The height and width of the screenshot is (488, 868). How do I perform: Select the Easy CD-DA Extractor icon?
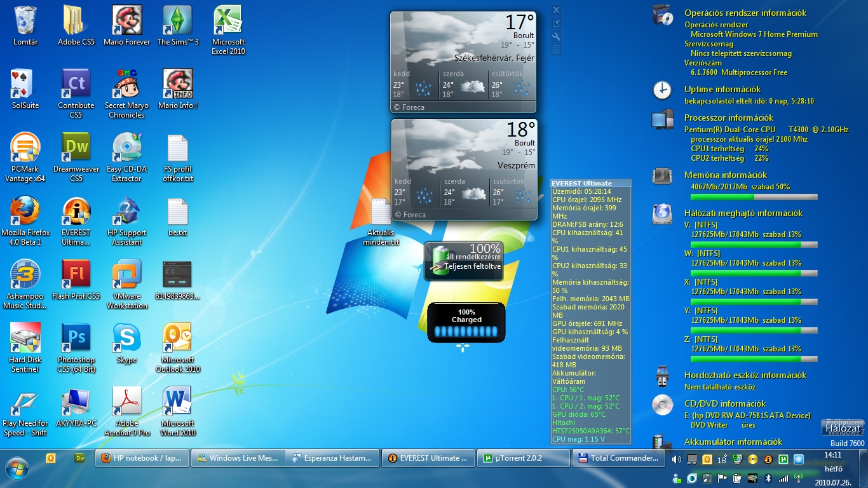pos(127,157)
